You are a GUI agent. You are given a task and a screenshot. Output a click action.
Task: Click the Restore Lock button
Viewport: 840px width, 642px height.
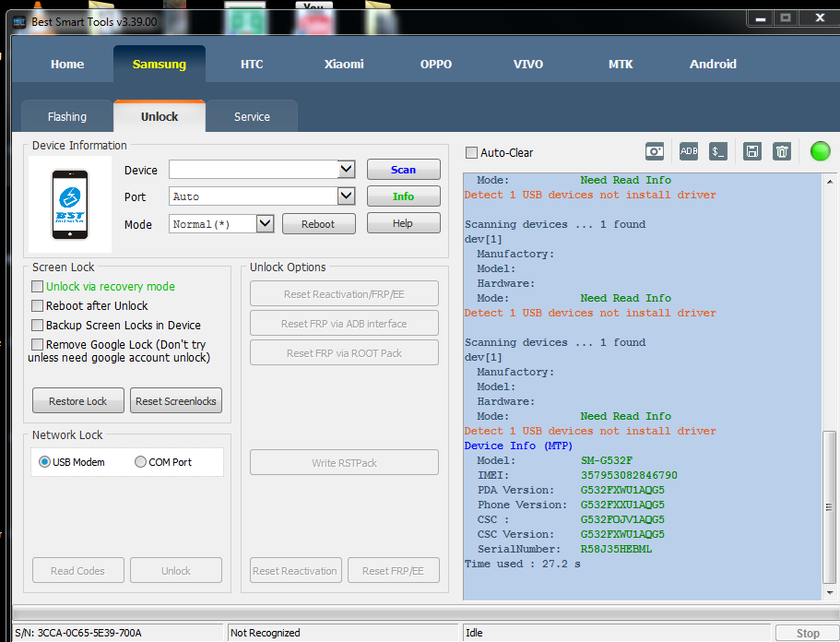point(78,401)
